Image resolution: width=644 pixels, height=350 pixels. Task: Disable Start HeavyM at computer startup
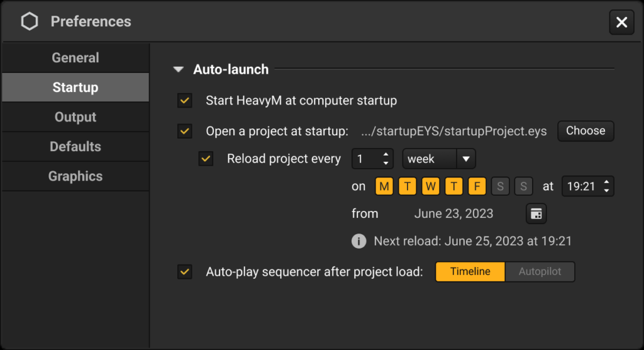pos(185,100)
